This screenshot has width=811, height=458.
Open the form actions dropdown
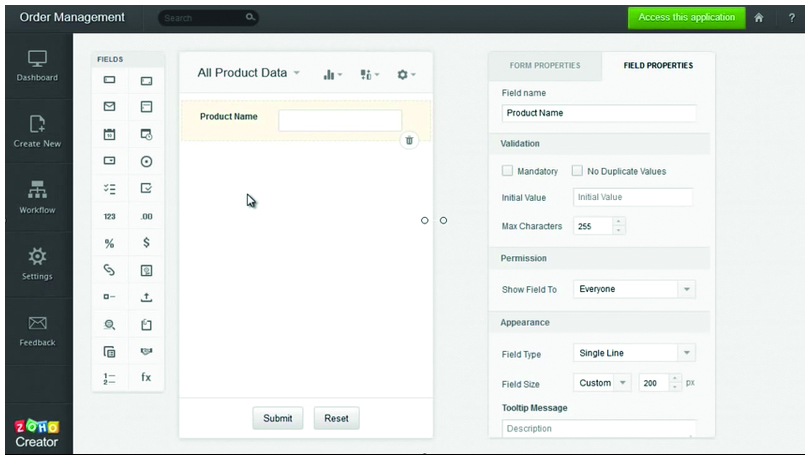point(369,75)
